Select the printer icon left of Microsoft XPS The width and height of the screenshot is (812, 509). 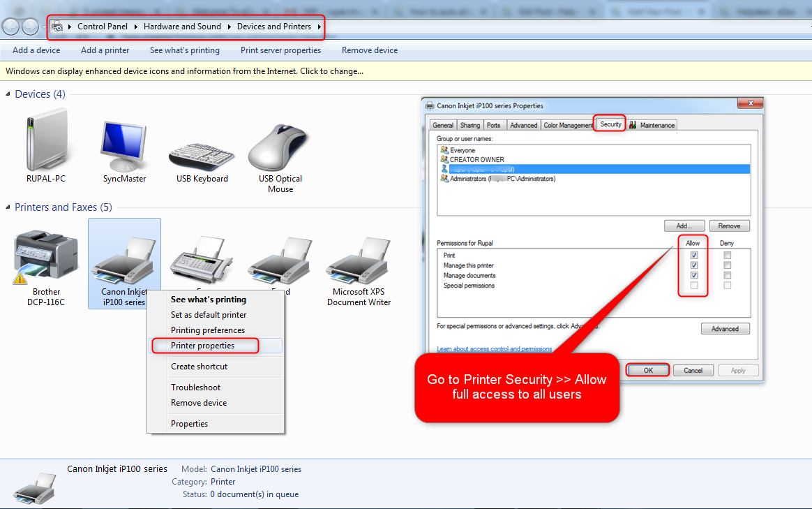coord(280,260)
